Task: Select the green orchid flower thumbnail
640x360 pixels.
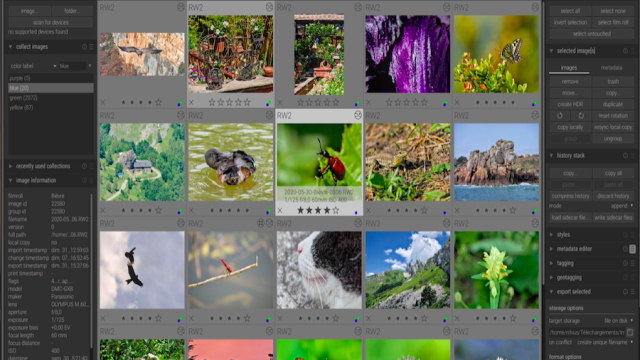Action: [496, 270]
